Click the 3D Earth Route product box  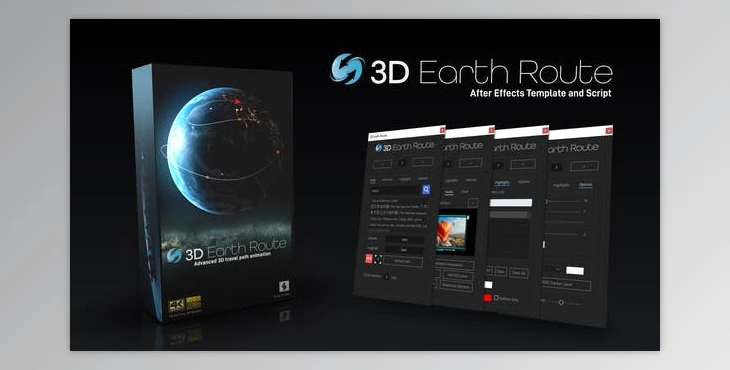[x=213, y=192]
